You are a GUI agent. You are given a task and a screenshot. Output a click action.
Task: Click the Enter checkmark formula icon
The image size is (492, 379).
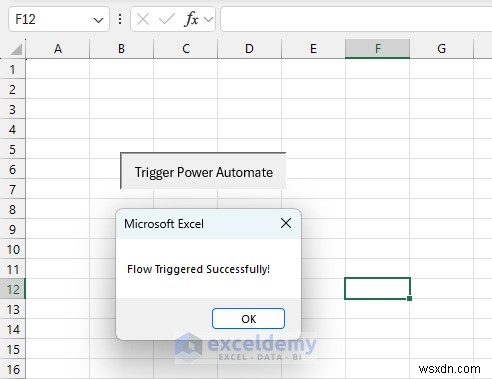[167, 19]
